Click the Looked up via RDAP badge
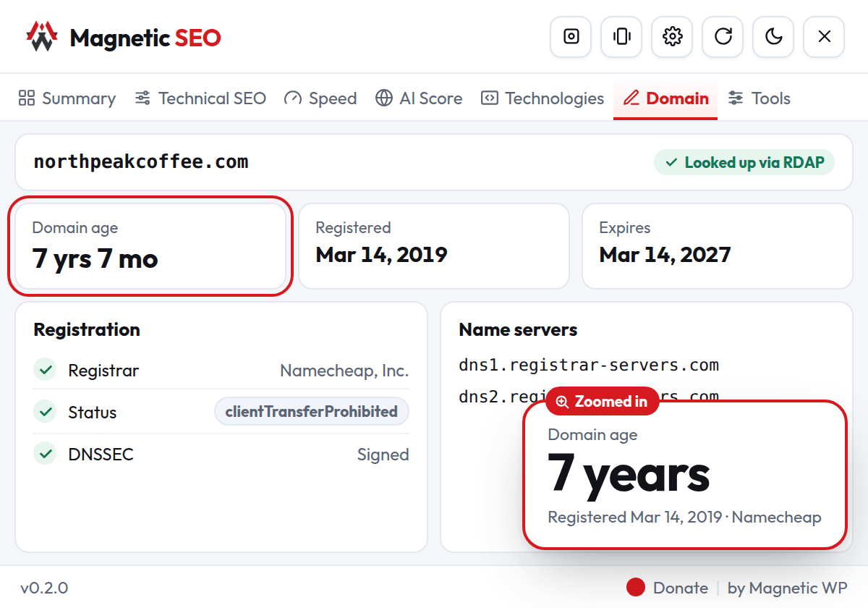Image resolution: width=868 pixels, height=608 pixels. 744,162
